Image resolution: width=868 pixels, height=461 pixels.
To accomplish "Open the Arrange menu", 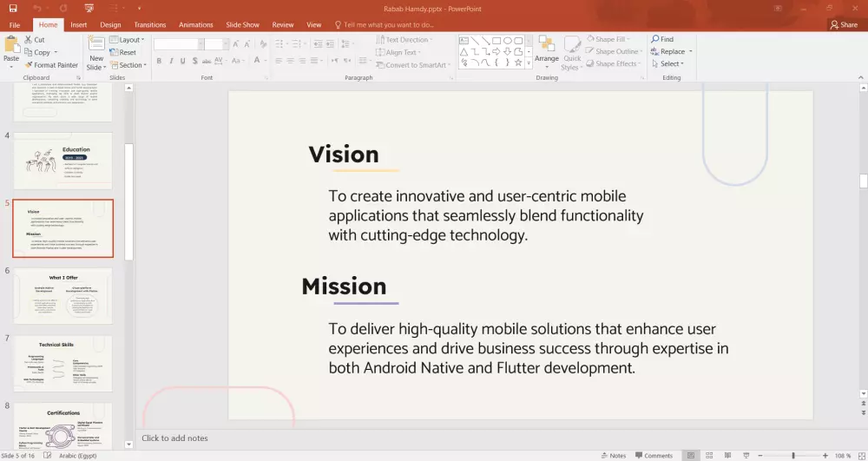I will point(546,53).
